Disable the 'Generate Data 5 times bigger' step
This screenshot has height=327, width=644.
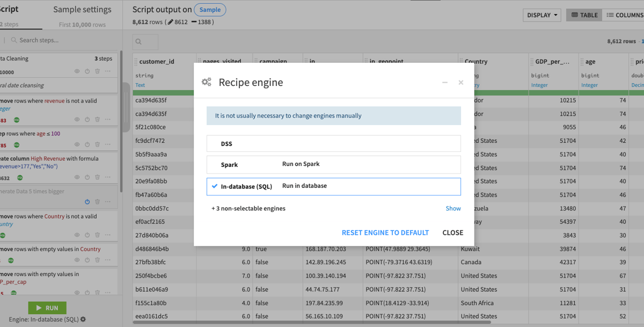(87, 201)
